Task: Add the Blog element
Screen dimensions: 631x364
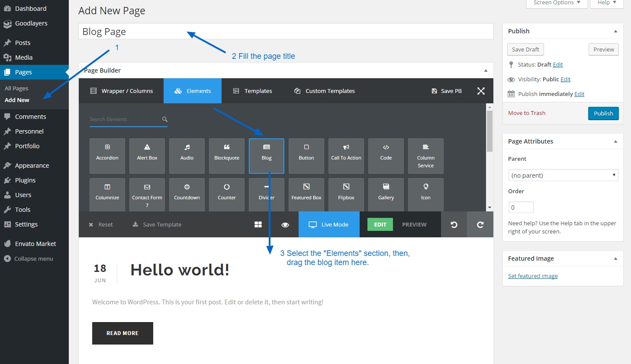Action: tap(267, 156)
